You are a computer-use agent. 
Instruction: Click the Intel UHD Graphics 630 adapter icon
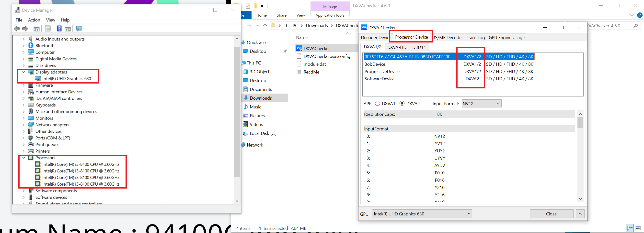(38, 79)
